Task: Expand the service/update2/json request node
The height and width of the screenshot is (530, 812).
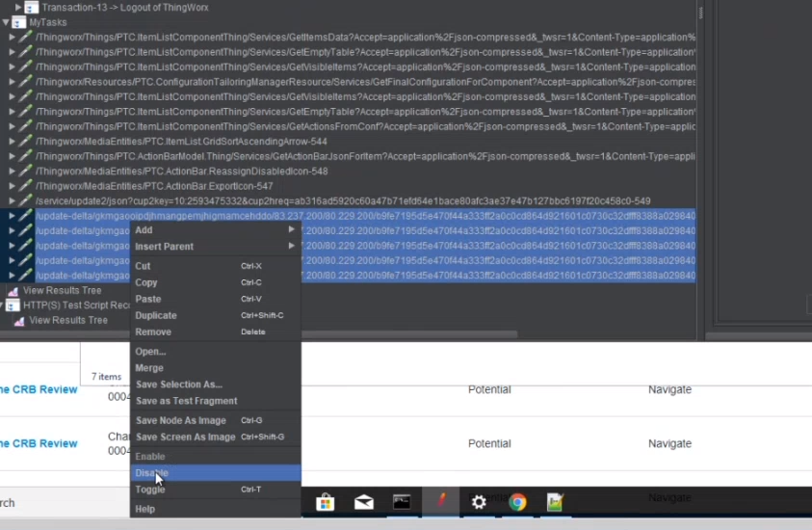Action: 12,201
